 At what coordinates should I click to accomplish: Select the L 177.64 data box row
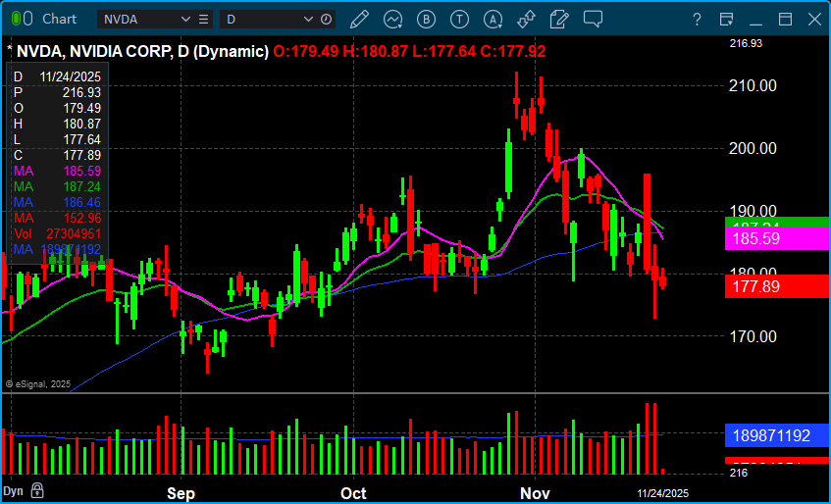pos(57,140)
